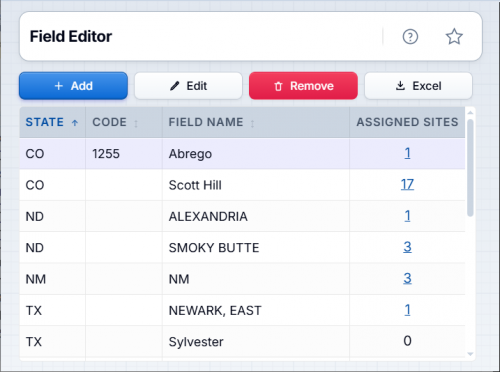Image resolution: width=500 pixels, height=372 pixels.
Task: Sort by the FIELD NAME column header
Action: 256,122
